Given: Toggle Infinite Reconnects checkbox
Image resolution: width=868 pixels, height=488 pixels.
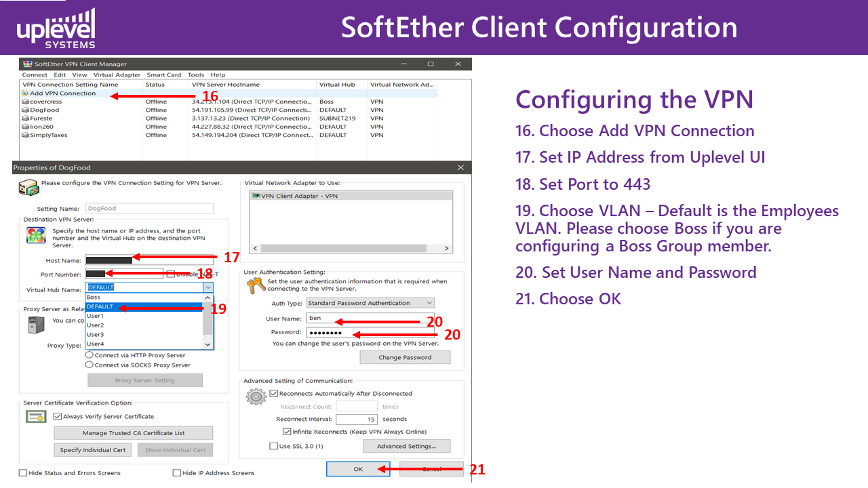Looking at the screenshot, I should coord(287,432).
